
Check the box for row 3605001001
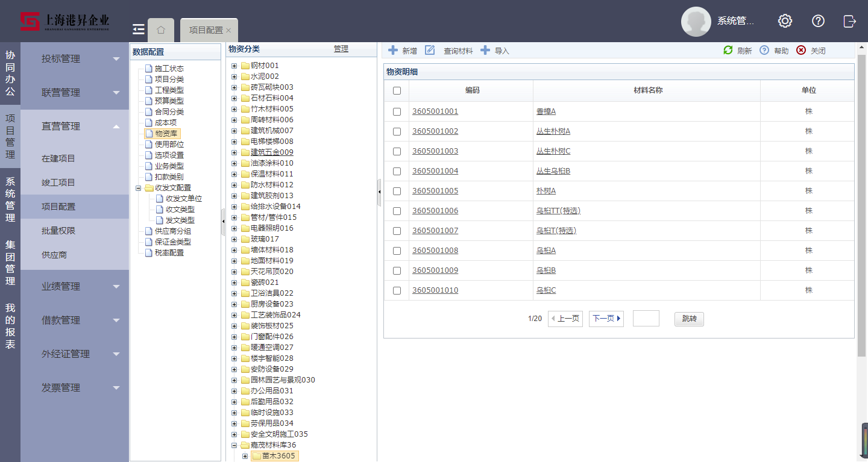(x=397, y=111)
